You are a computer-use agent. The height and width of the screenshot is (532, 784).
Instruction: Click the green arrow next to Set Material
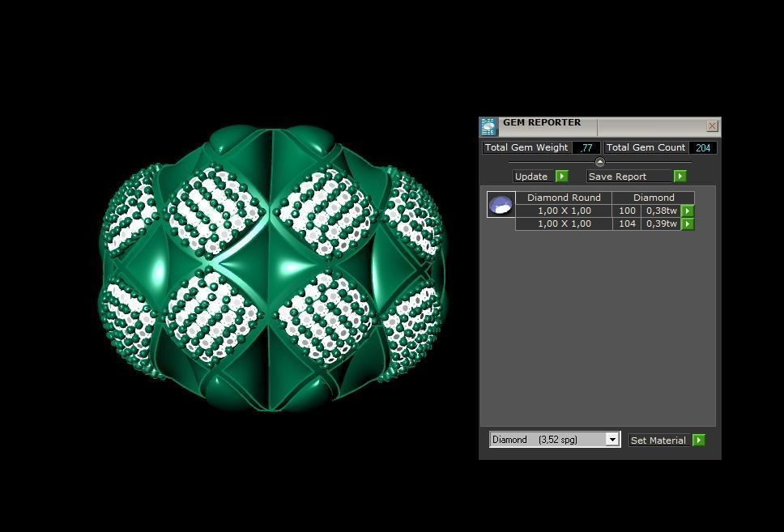[x=698, y=440]
